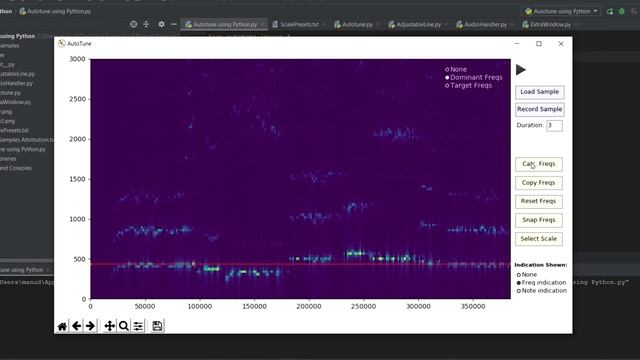Reset plot view with Home icon
The image size is (640, 360).
point(62,326)
